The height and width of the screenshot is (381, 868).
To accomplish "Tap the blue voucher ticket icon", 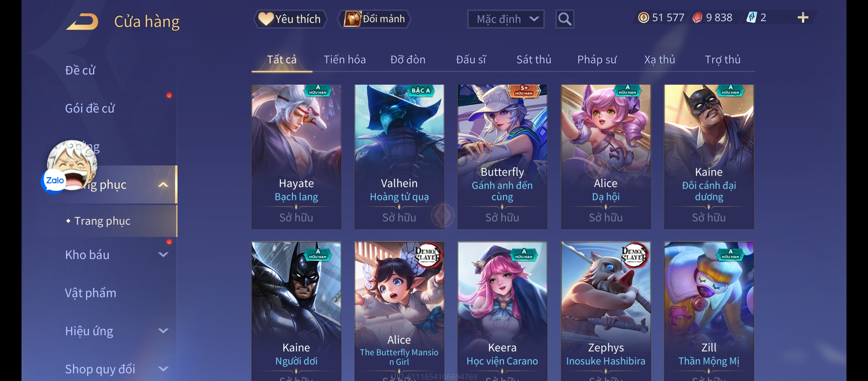I will pos(752,18).
